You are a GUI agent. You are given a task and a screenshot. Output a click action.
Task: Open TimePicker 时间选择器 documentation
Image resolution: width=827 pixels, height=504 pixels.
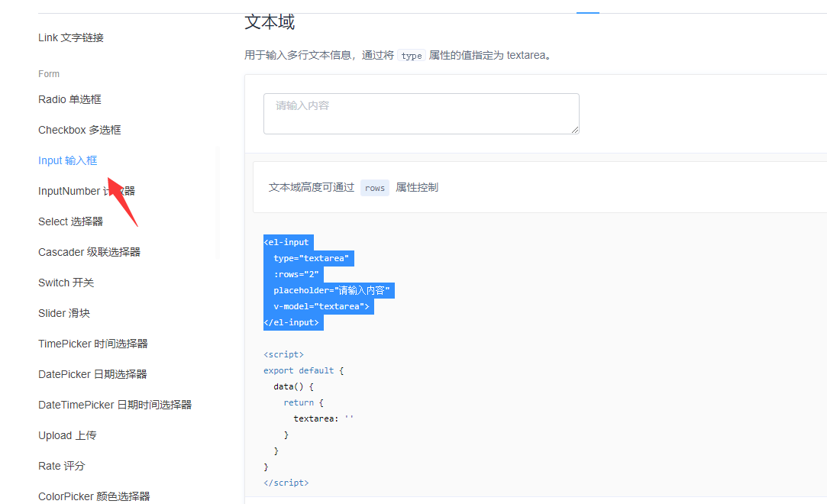click(x=87, y=343)
